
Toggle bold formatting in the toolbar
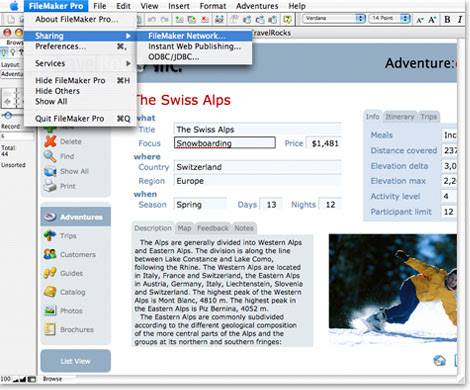(447, 19)
